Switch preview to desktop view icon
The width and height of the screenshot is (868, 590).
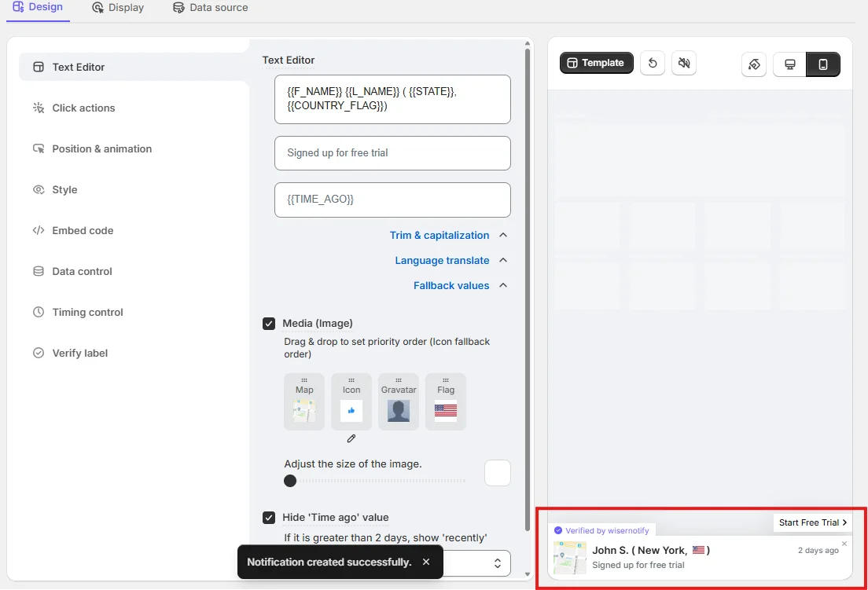(790, 64)
